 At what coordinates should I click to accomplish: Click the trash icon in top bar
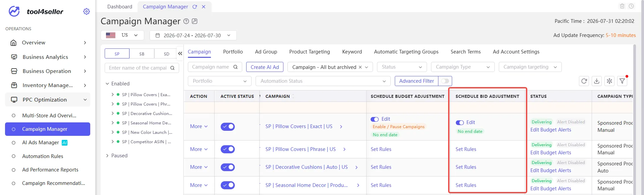(622, 6)
